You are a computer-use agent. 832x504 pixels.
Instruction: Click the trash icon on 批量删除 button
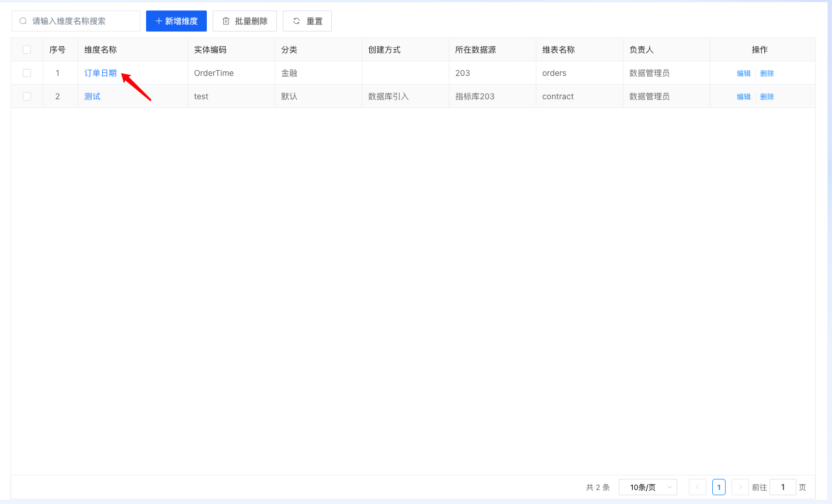tap(226, 21)
